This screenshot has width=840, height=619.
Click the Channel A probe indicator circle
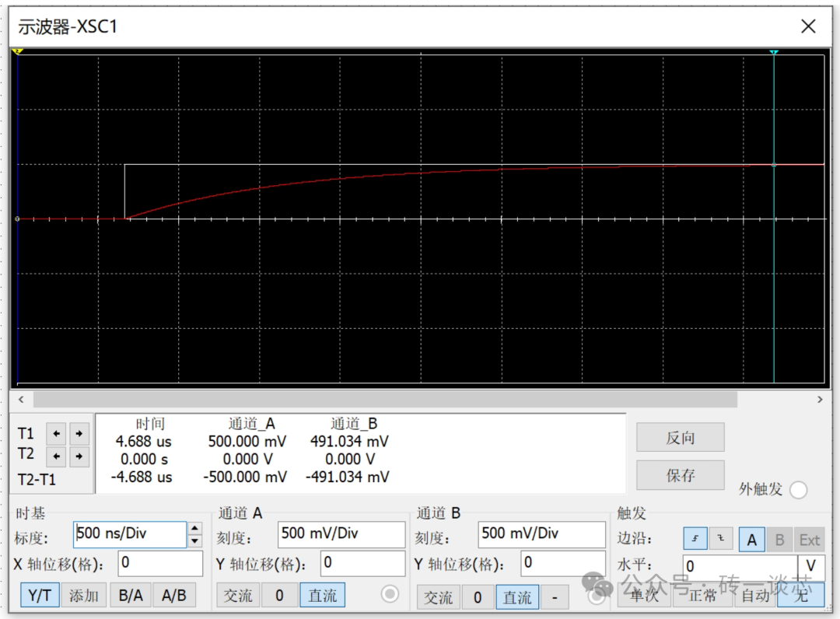(x=390, y=594)
